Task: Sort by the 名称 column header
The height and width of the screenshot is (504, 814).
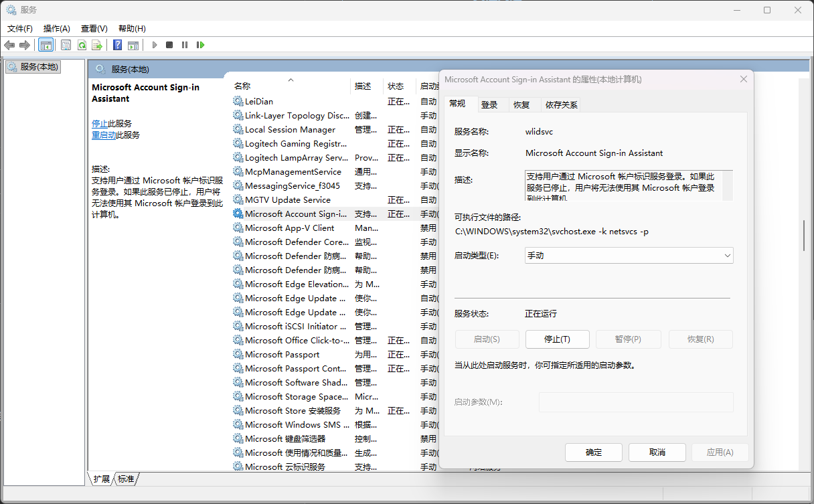Action: [290, 86]
